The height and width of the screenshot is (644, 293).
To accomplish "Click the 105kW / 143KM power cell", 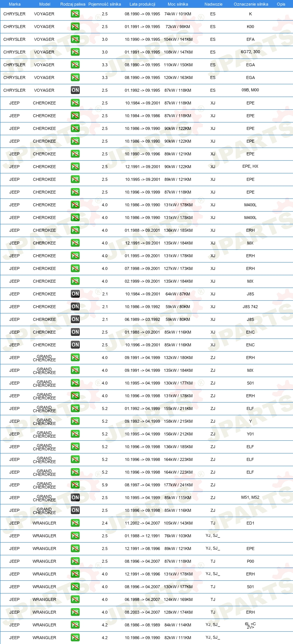I will (178, 523).
